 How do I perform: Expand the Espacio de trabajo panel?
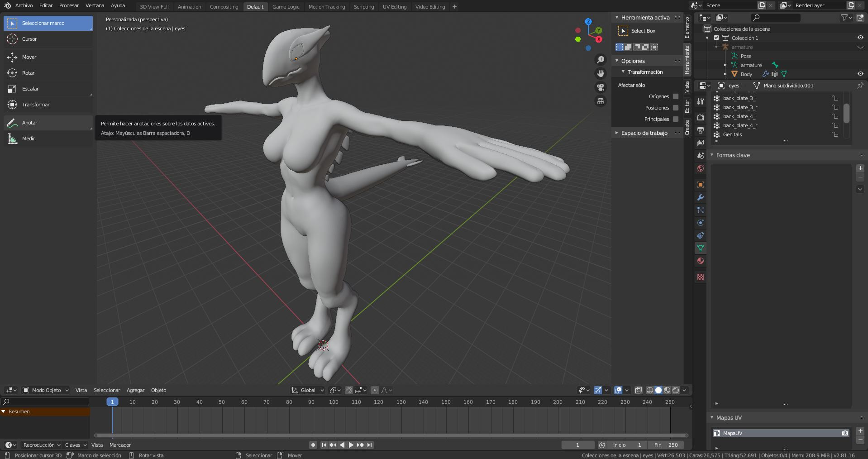[x=616, y=133]
